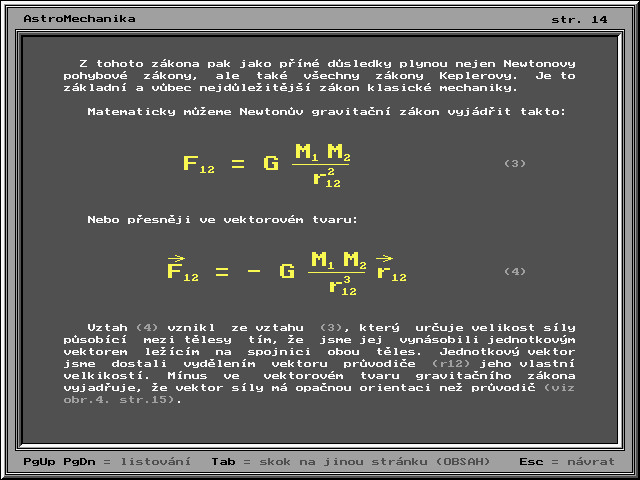This screenshot has height=480, width=640.
Task: Click the words 'Z tohoto zákona'
Action: click(x=139, y=64)
